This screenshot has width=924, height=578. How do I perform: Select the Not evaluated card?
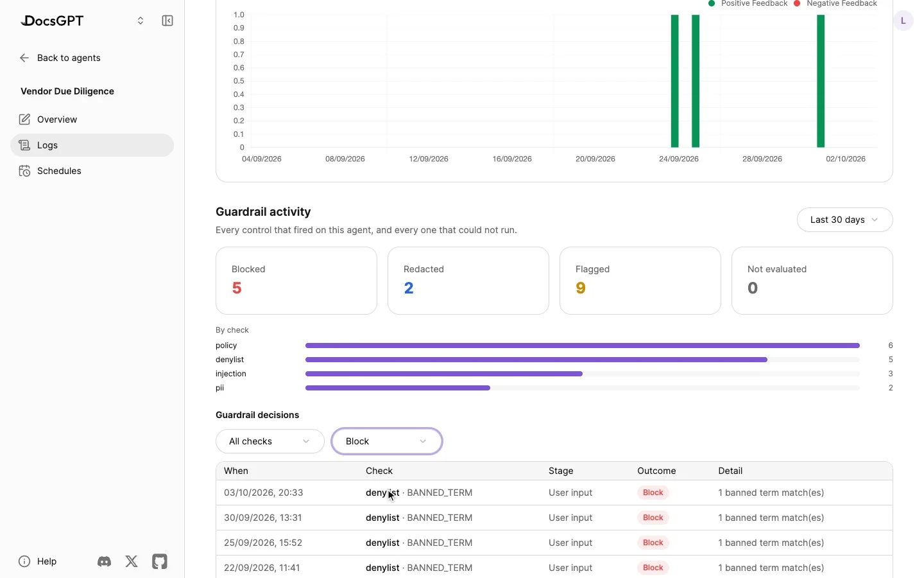[x=812, y=281]
